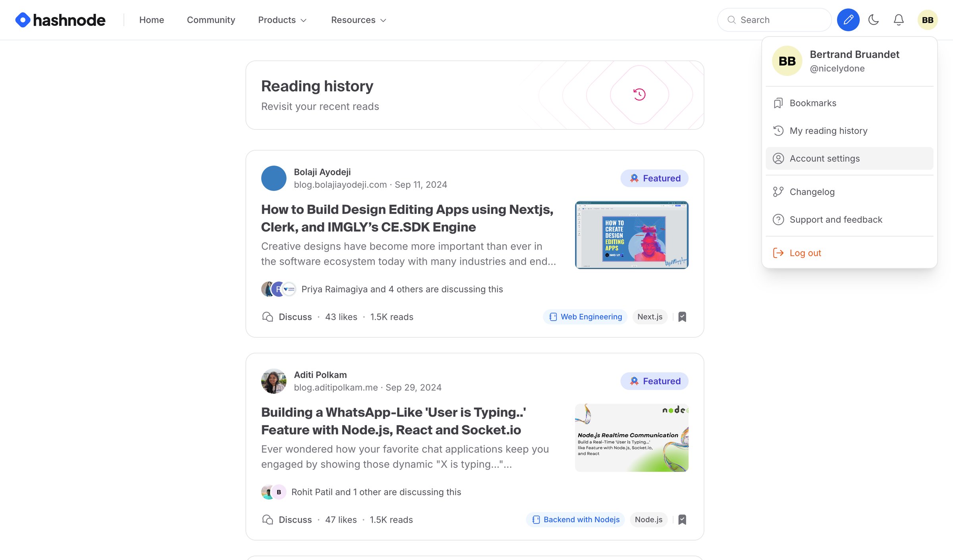This screenshot has height=560, width=953.
Task: Open Changelog in profile menu
Action: click(849, 192)
